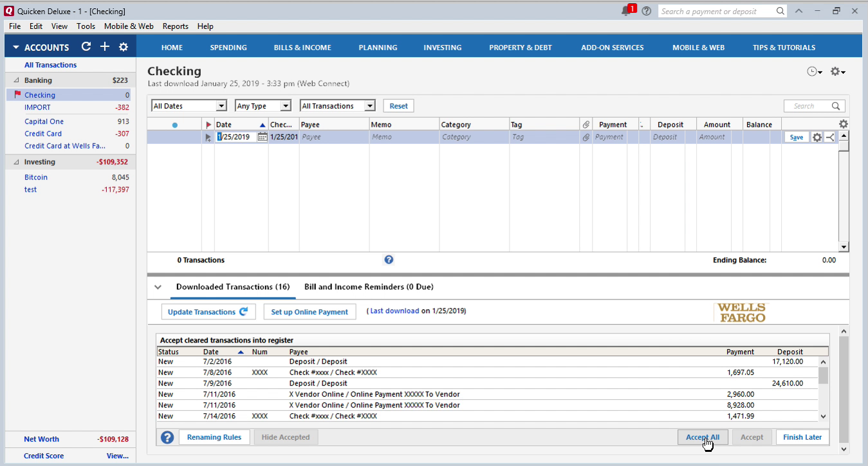Click the up chevron in title bar
Image resolution: width=868 pixels, height=466 pixels.
coord(799,11)
